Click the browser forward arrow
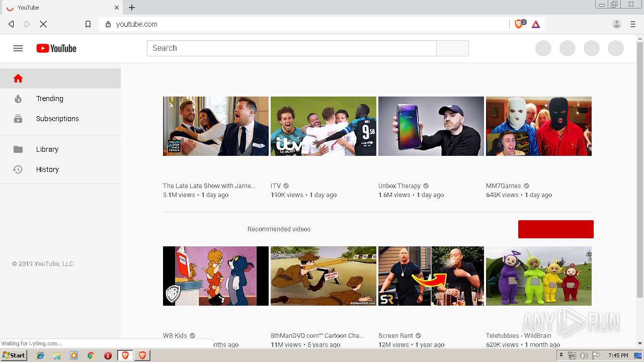This screenshot has height=362, width=644. (27, 24)
